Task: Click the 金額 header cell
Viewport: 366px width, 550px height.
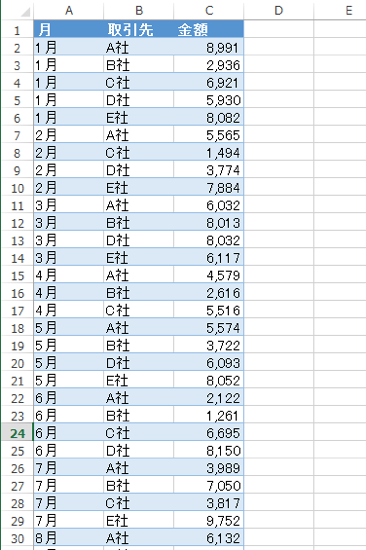Action: pos(208,29)
